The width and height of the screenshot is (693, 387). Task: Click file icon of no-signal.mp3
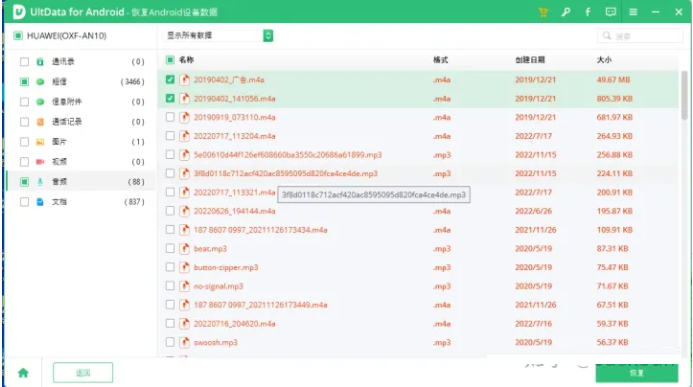pos(184,286)
